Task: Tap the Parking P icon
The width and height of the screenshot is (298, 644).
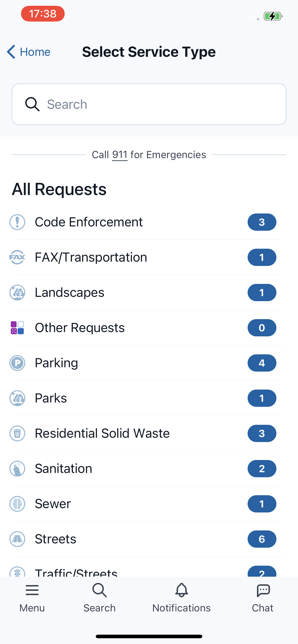Action: [x=17, y=363]
